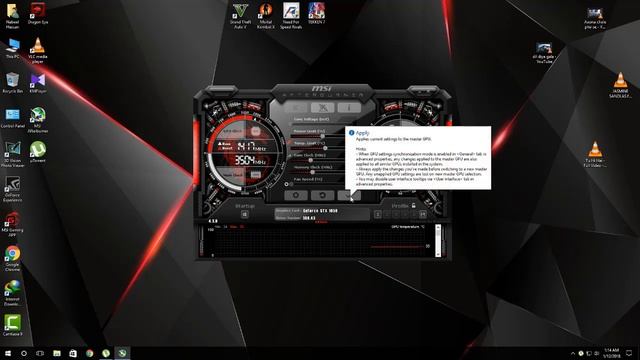
Task: Open KMPlayer desktop shortcut
Action: pyautogui.click(x=38, y=83)
